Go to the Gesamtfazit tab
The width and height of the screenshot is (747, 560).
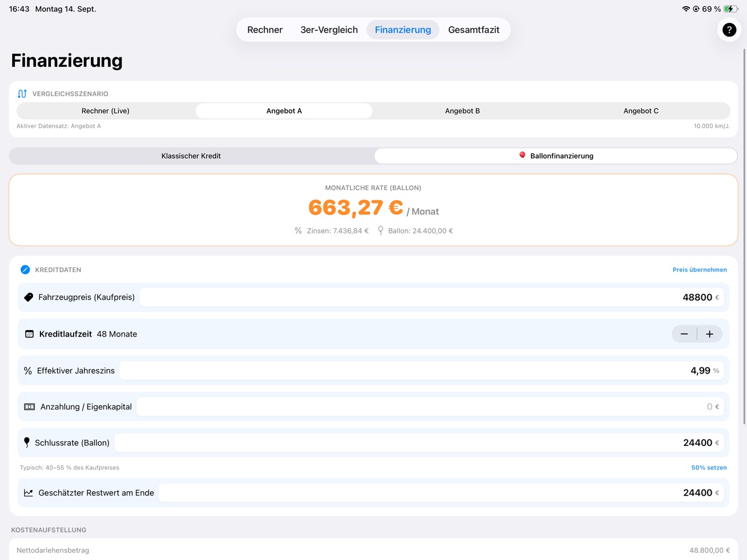[x=474, y=30]
